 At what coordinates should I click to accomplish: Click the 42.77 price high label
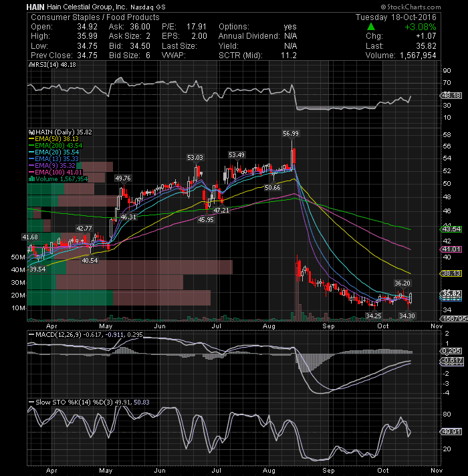coord(84,228)
